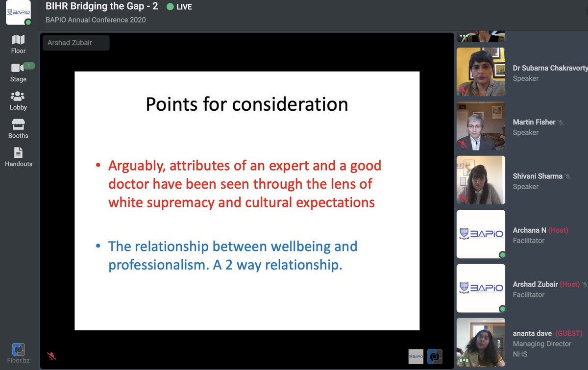588x370 pixels.
Task: Select Dr Subarna Chakravorty's video thumbnail
Action: click(x=481, y=72)
